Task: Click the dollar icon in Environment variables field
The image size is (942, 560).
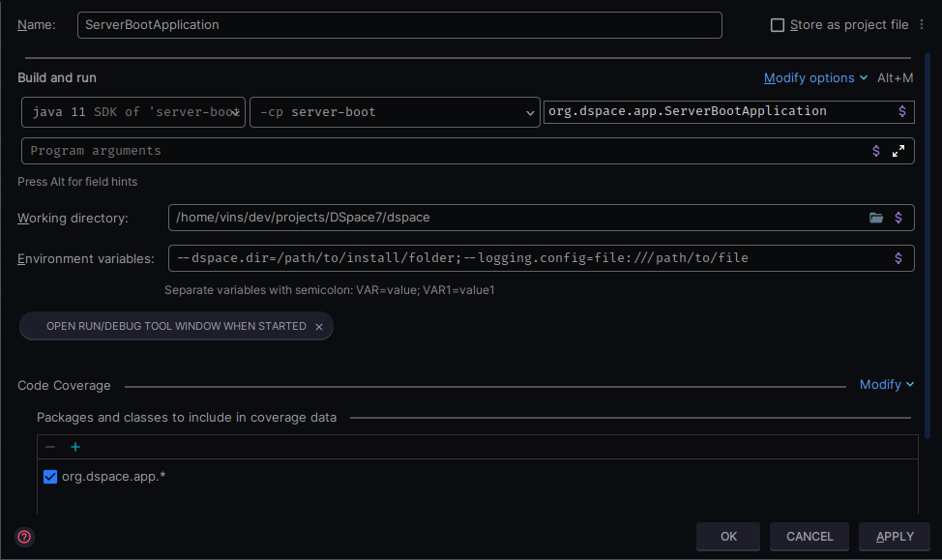Action: pyautogui.click(x=898, y=258)
